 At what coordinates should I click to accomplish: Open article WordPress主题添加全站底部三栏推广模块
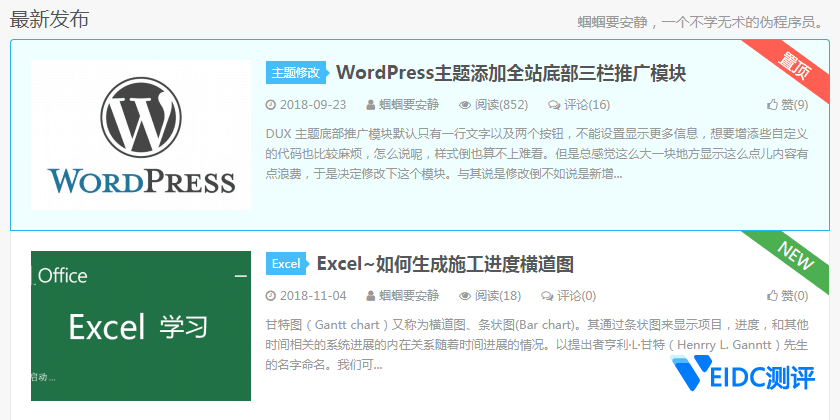[511, 73]
